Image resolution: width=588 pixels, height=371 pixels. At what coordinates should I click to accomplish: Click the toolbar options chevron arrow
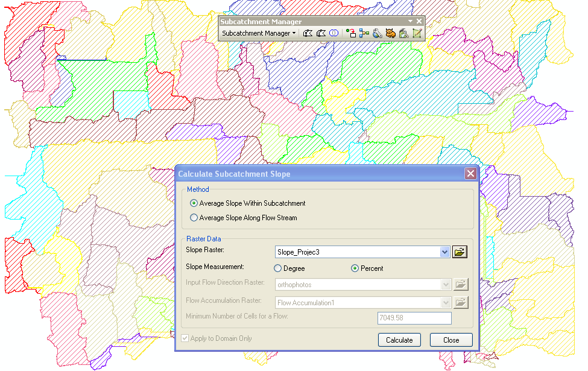coord(409,21)
